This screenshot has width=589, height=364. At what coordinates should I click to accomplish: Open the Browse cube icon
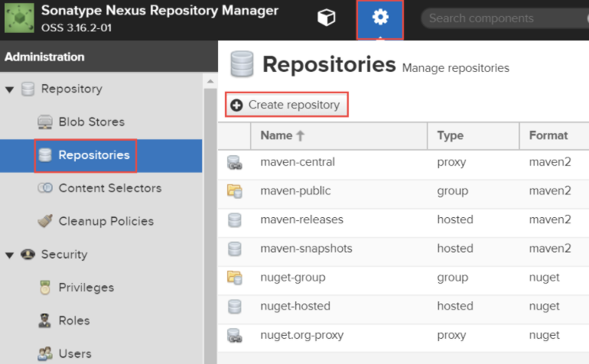pyautogui.click(x=326, y=18)
